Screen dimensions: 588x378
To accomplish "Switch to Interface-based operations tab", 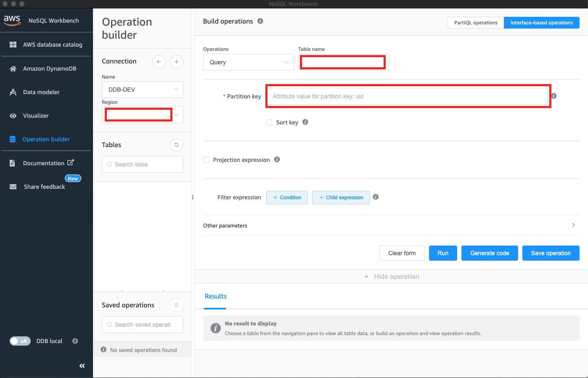I will [x=542, y=23].
